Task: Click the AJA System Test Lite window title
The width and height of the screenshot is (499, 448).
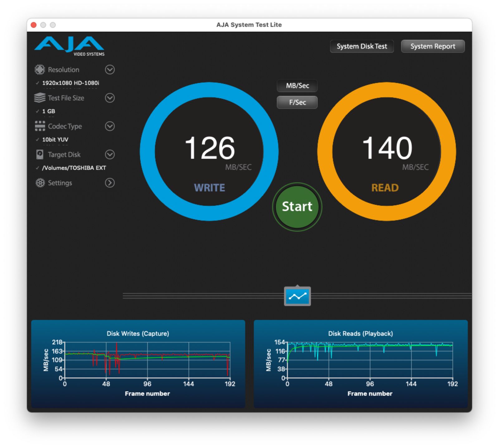Action: [249, 25]
